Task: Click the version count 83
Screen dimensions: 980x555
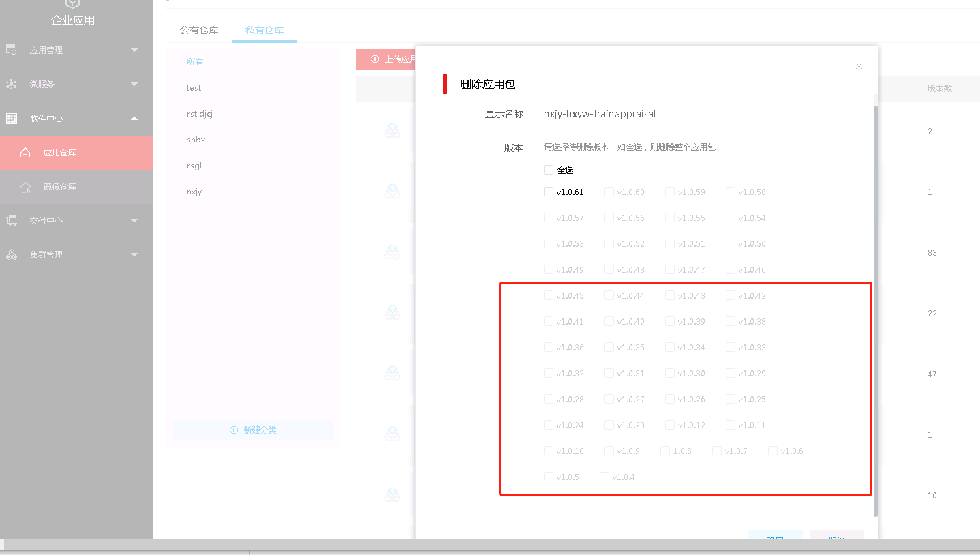Action: click(x=932, y=253)
